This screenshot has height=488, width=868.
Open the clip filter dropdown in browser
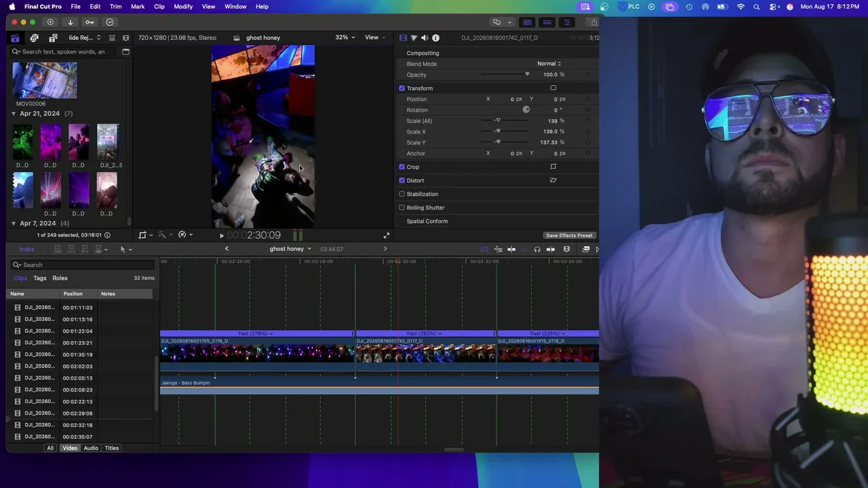85,38
